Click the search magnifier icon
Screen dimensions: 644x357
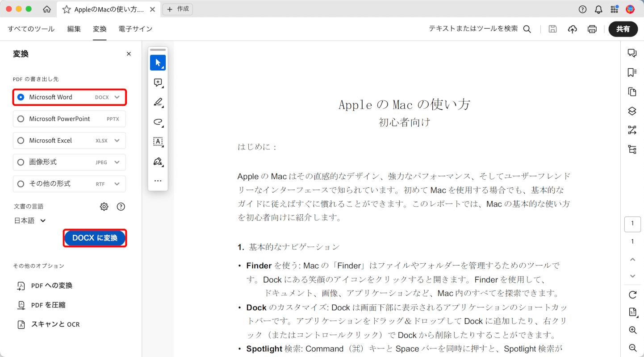coord(527,29)
